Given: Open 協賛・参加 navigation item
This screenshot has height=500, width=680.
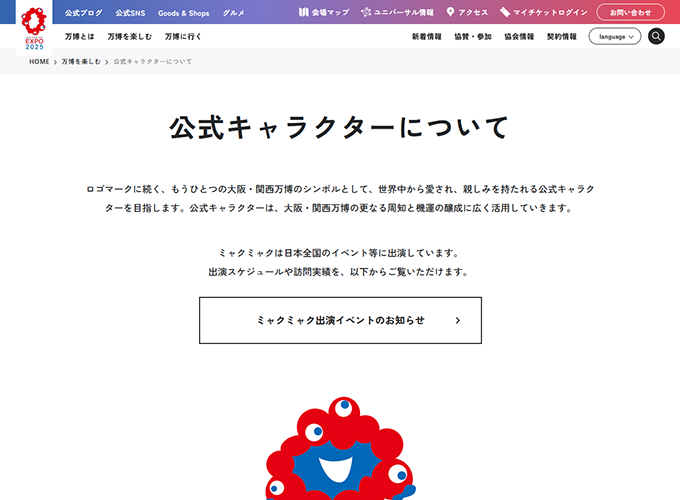Looking at the screenshot, I should click(x=473, y=37).
